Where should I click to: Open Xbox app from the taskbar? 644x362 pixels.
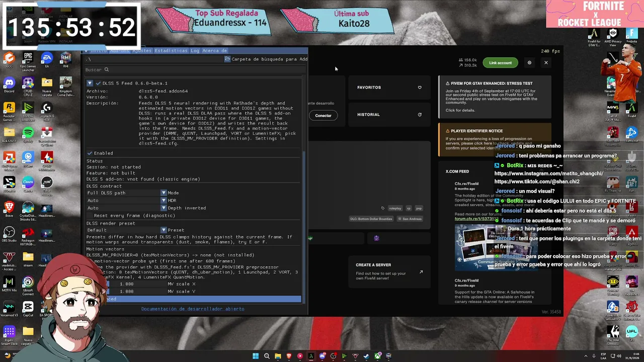click(378, 356)
